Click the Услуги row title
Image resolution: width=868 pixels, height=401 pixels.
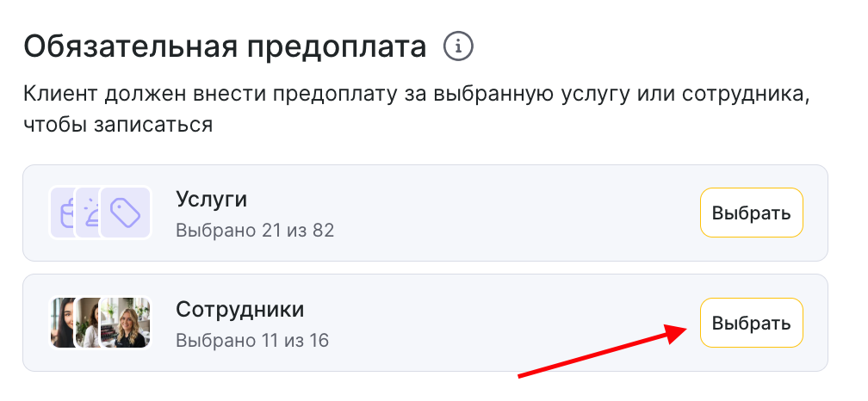click(211, 200)
